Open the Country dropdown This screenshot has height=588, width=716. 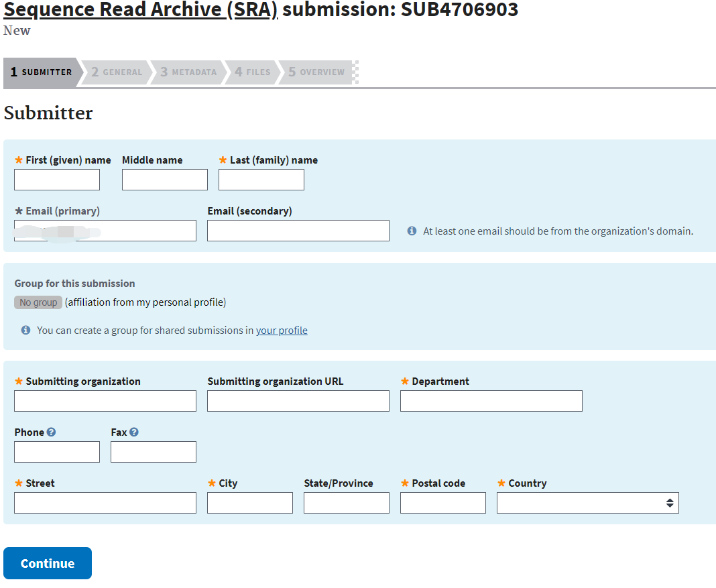pos(588,503)
